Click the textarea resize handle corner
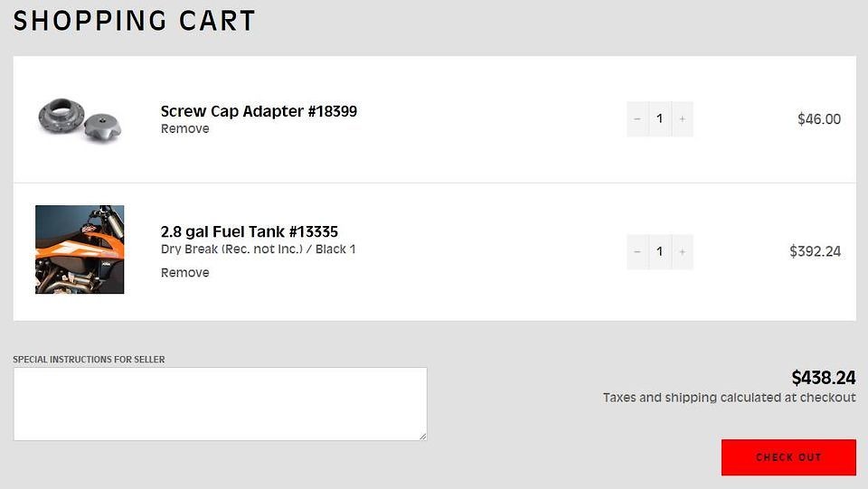The height and width of the screenshot is (489, 868). click(x=422, y=437)
